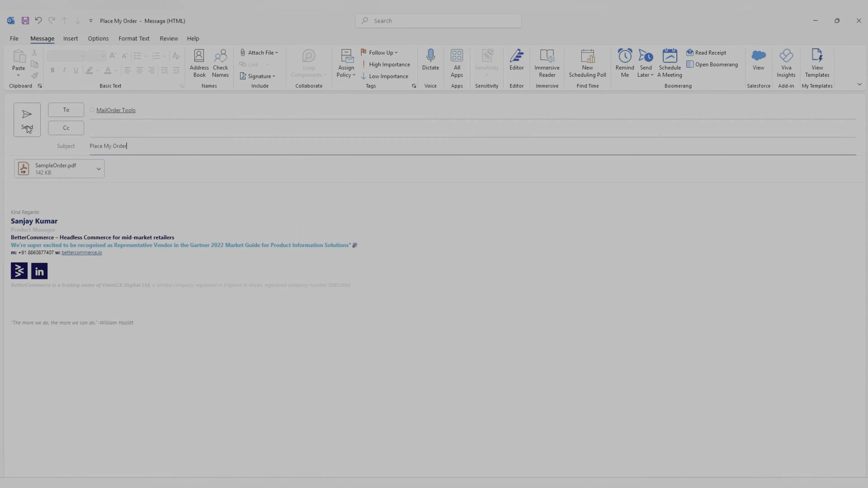
Task: Open the font color dropdown arrow
Action: click(116, 70)
